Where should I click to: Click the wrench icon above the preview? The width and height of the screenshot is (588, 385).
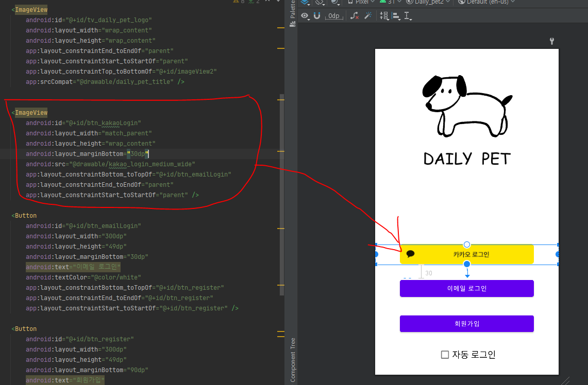click(x=551, y=41)
